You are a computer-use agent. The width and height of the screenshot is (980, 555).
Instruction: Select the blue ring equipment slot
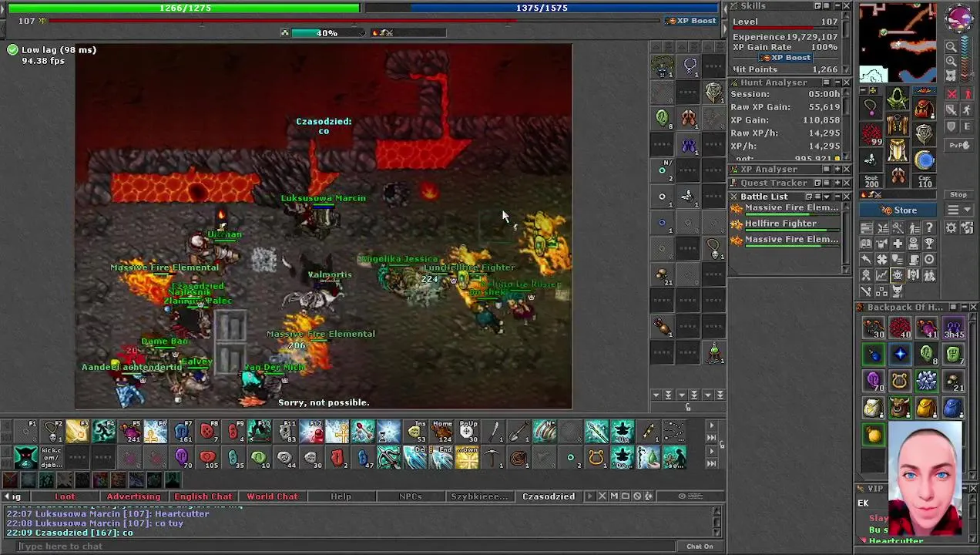pos(924,160)
